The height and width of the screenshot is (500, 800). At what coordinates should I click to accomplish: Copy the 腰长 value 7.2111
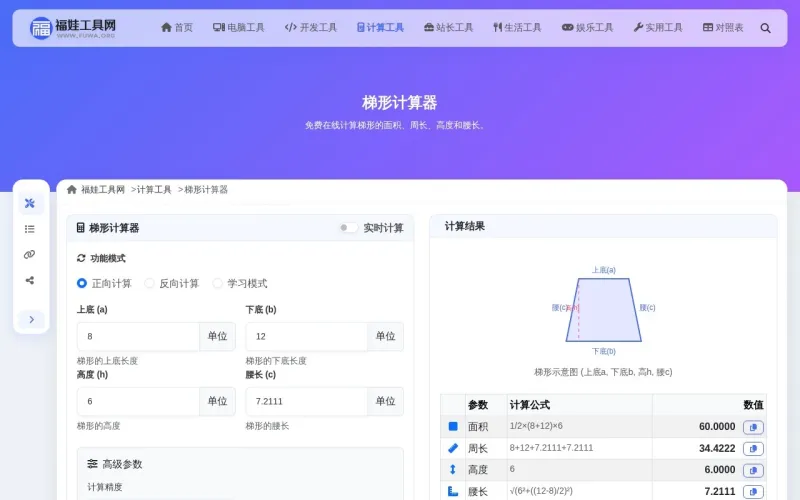point(753,492)
